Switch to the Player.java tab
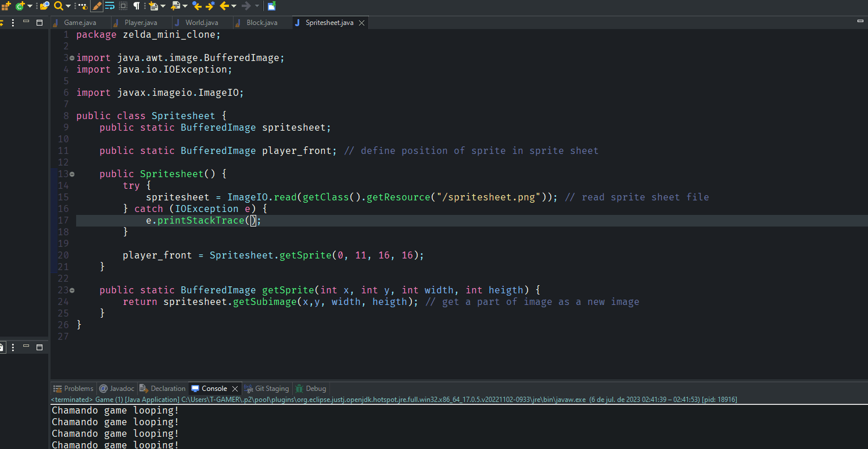 [x=141, y=23]
